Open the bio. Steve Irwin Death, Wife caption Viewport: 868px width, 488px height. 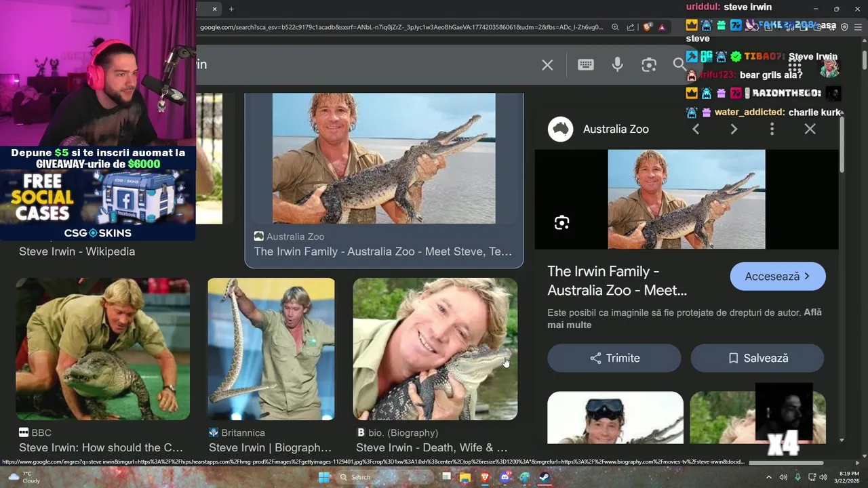click(x=432, y=447)
